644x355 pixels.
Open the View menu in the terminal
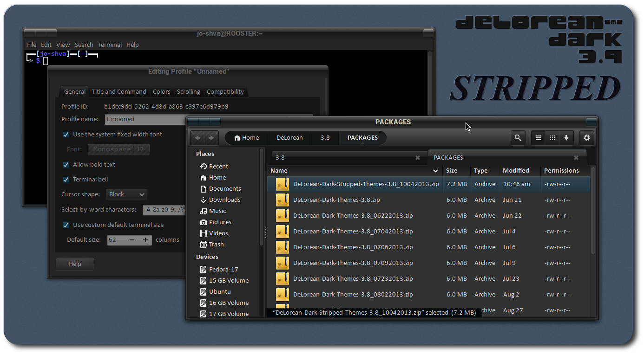pos(63,45)
